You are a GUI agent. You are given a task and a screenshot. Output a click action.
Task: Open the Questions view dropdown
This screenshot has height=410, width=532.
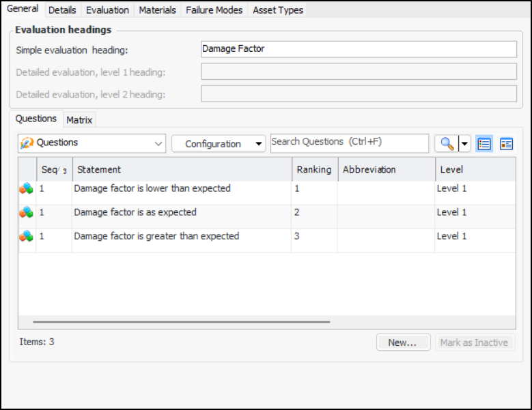pyautogui.click(x=158, y=144)
